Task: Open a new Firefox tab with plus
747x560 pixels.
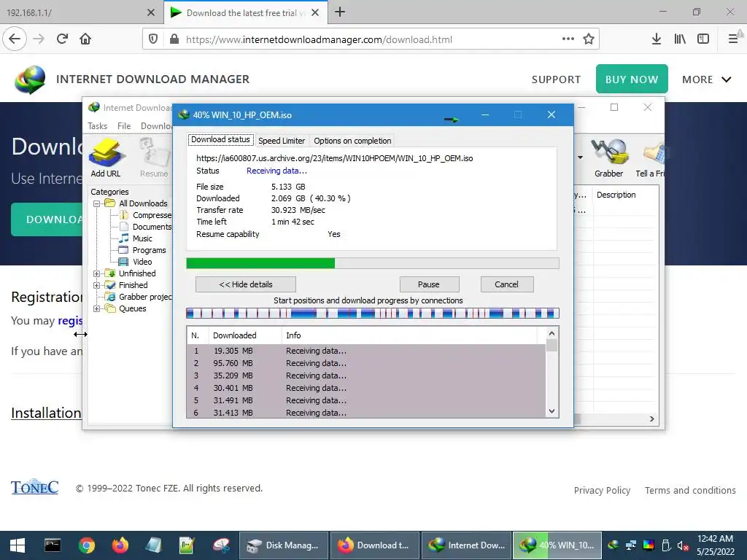Action: (x=340, y=12)
